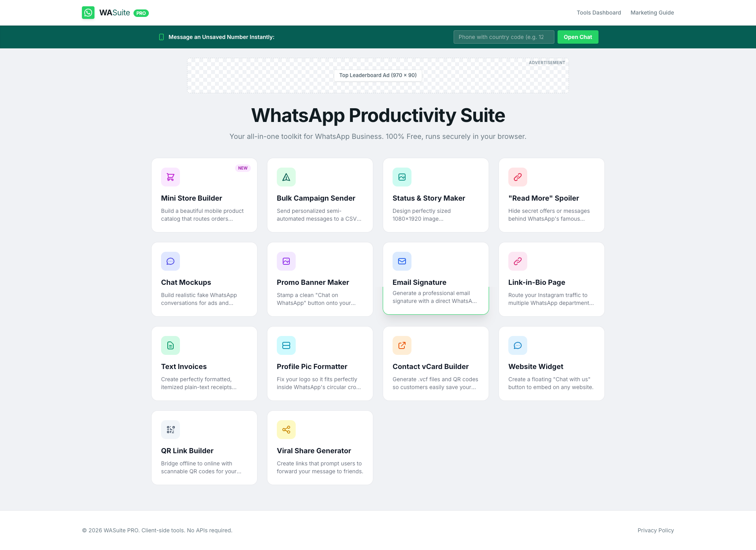This screenshot has height=550, width=756.
Task: Open the Tools Dashboard nav link
Action: point(599,13)
